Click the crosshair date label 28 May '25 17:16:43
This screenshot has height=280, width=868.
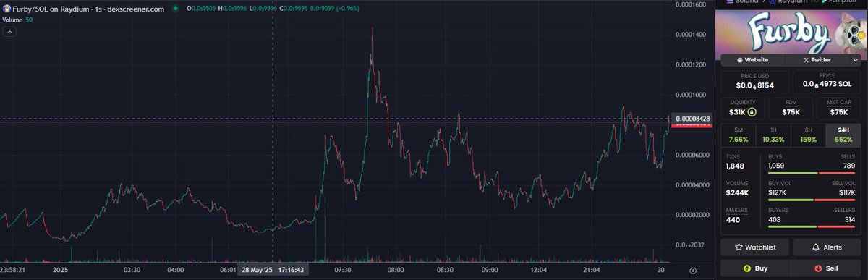coord(272,269)
